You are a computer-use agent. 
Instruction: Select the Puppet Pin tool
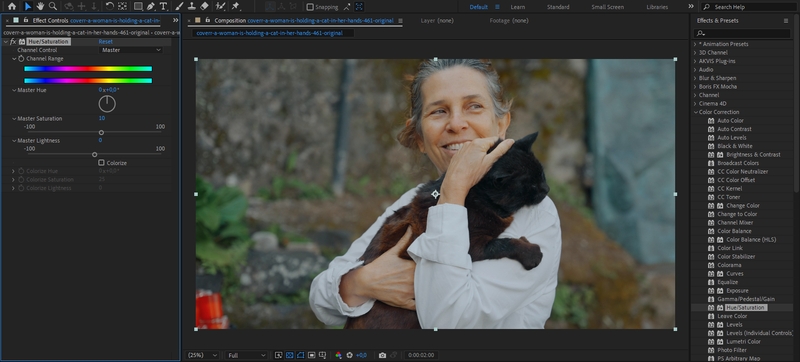[x=235, y=7]
